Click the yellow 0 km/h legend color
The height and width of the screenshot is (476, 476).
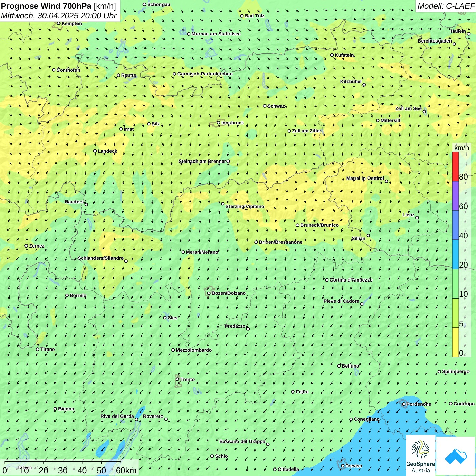point(455,342)
